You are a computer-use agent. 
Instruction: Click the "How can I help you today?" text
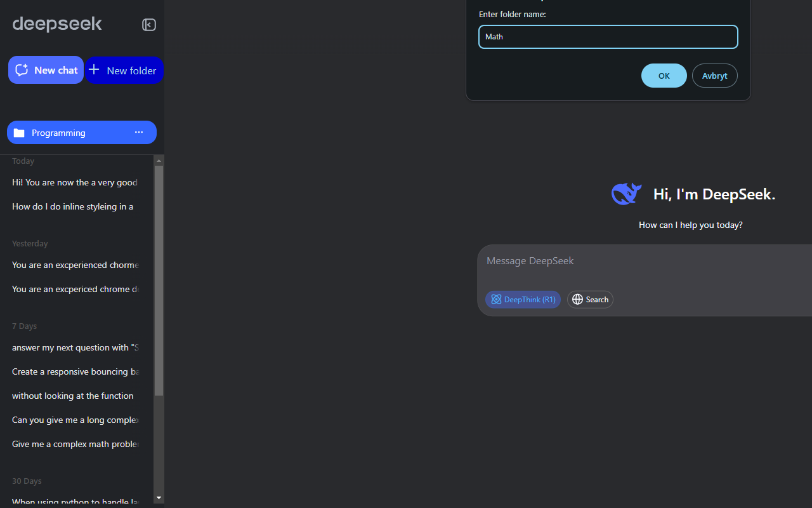coord(691,225)
